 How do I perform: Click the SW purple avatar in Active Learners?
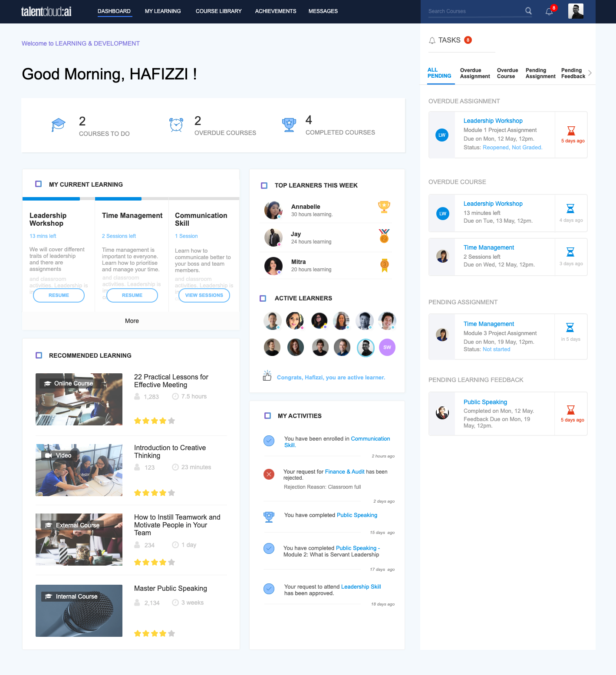(x=387, y=347)
